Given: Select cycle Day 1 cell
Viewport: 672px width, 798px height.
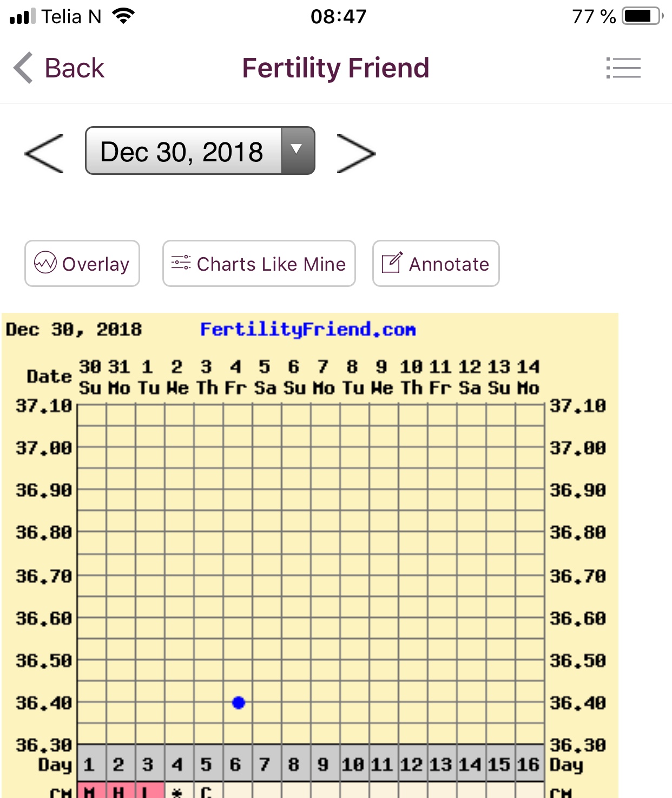Looking at the screenshot, I should (x=90, y=764).
